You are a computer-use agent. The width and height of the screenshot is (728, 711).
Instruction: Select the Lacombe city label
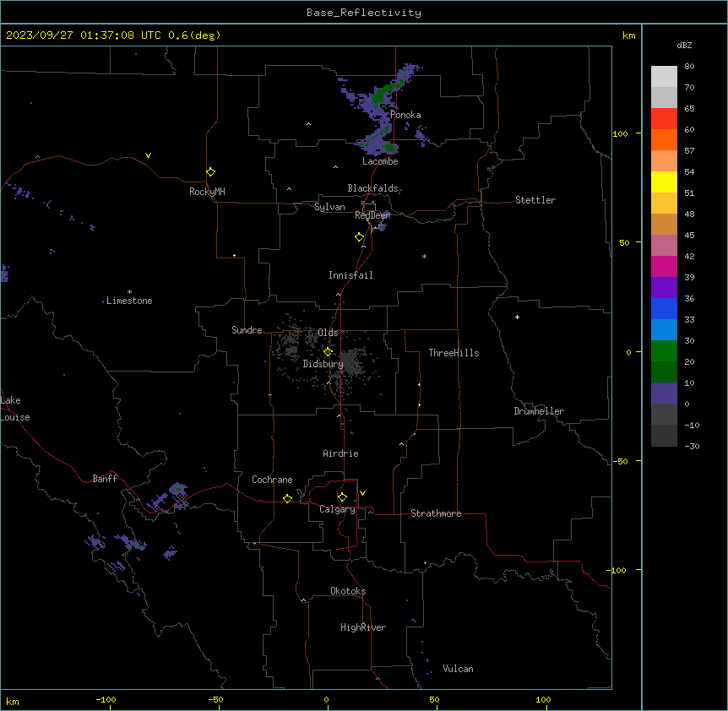coord(380,161)
